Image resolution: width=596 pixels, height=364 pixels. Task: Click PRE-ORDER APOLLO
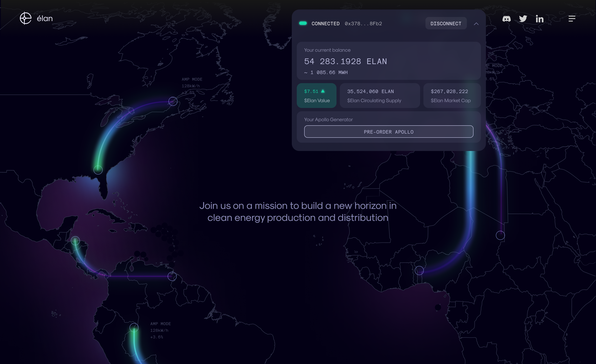coord(388,132)
